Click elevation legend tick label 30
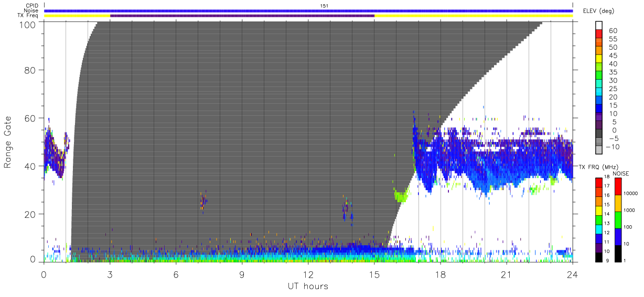This screenshot has width=644, height=297. 612,80
